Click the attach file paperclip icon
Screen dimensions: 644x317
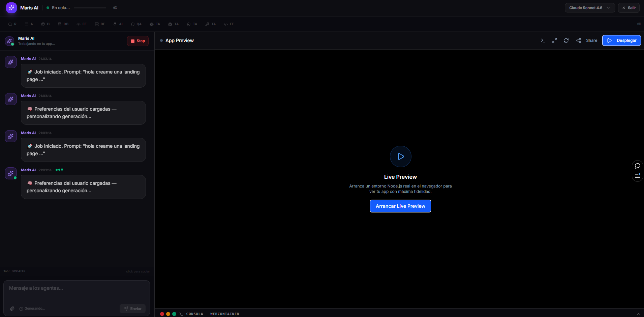(12, 309)
